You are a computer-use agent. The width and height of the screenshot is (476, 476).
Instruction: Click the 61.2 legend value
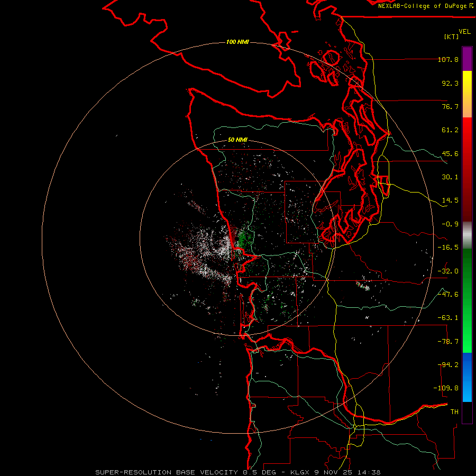point(450,130)
